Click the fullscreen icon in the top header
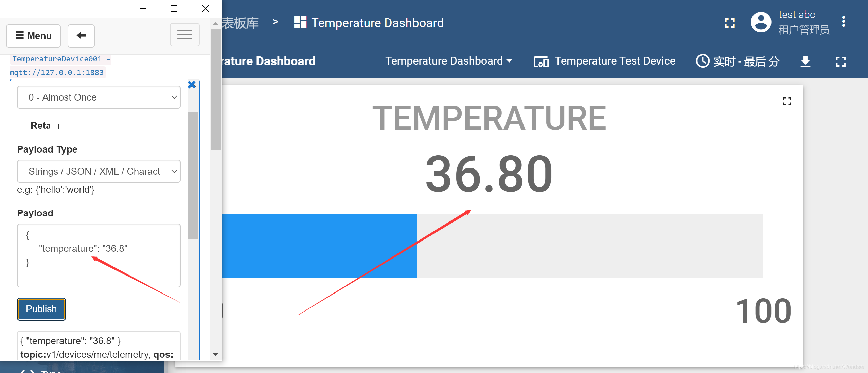The width and height of the screenshot is (868, 373). (730, 23)
